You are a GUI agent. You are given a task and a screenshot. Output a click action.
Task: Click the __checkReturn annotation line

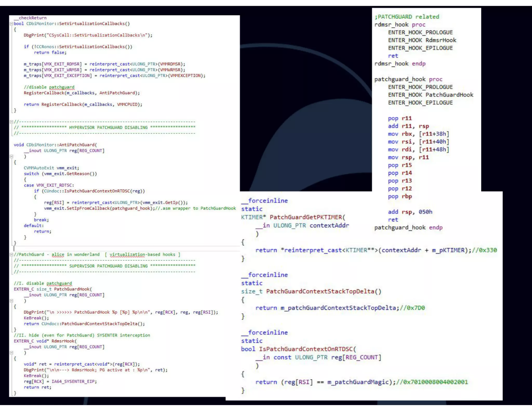pos(30,18)
